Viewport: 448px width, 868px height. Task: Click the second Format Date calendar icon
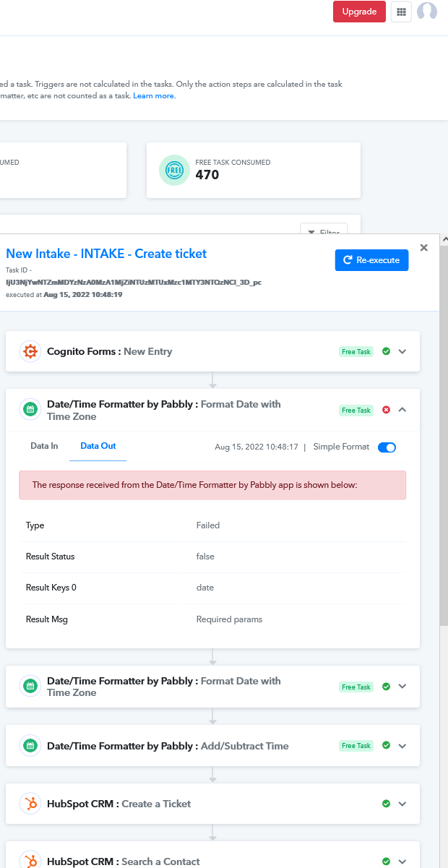pyautogui.click(x=30, y=687)
